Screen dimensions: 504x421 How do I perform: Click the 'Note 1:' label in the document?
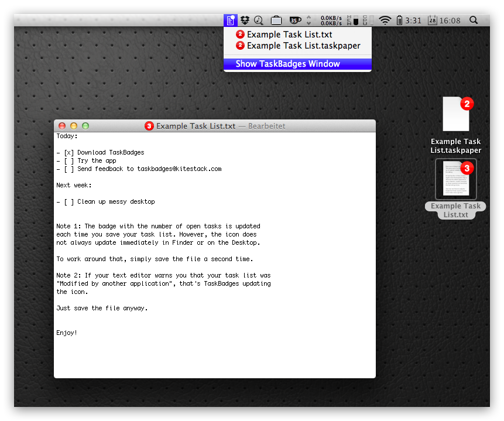click(x=68, y=226)
